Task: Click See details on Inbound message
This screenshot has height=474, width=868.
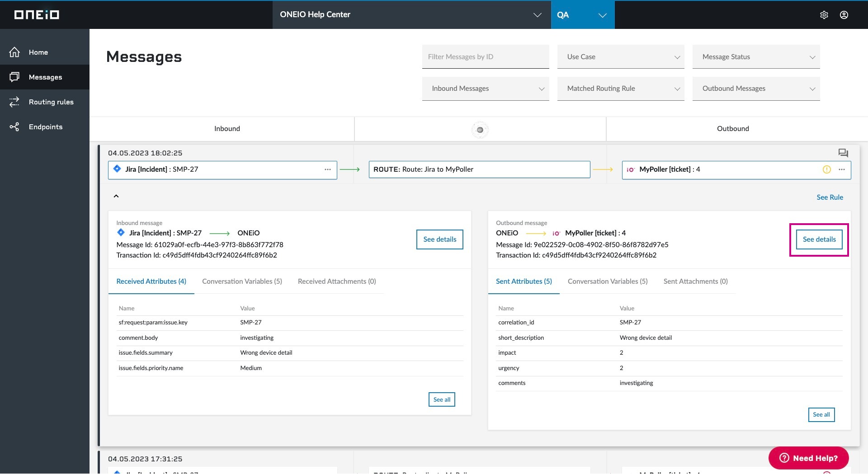Action: (x=440, y=239)
